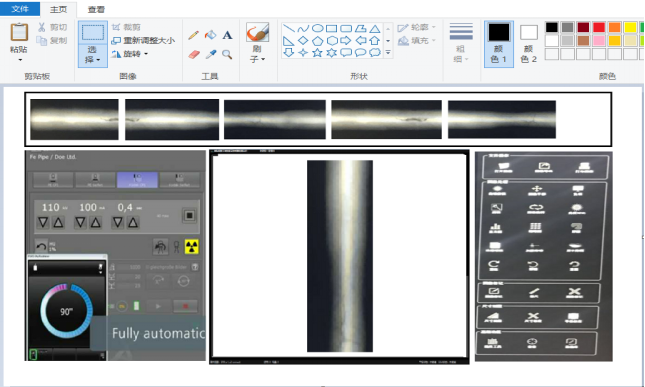Select the Text tool (letter A)
Screen dimensions: 645x387
[227, 35]
